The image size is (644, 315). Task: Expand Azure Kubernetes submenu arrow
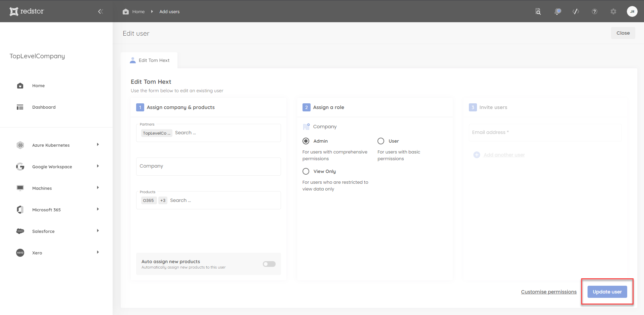tap(98, 145)
